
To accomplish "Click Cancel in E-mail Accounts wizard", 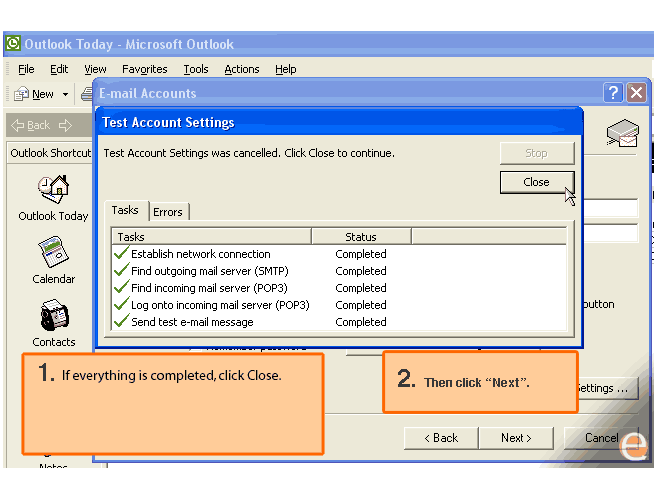I will click(x=601, y=438).
